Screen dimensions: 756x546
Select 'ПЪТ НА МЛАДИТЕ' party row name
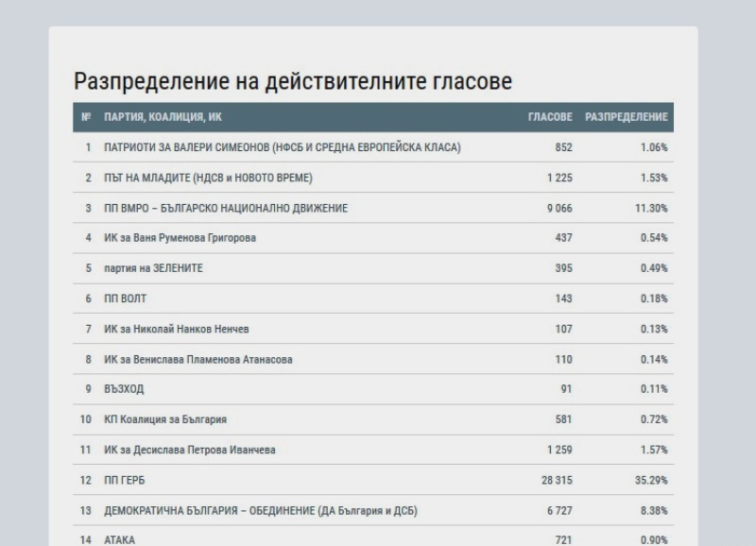tap(208, 178)
